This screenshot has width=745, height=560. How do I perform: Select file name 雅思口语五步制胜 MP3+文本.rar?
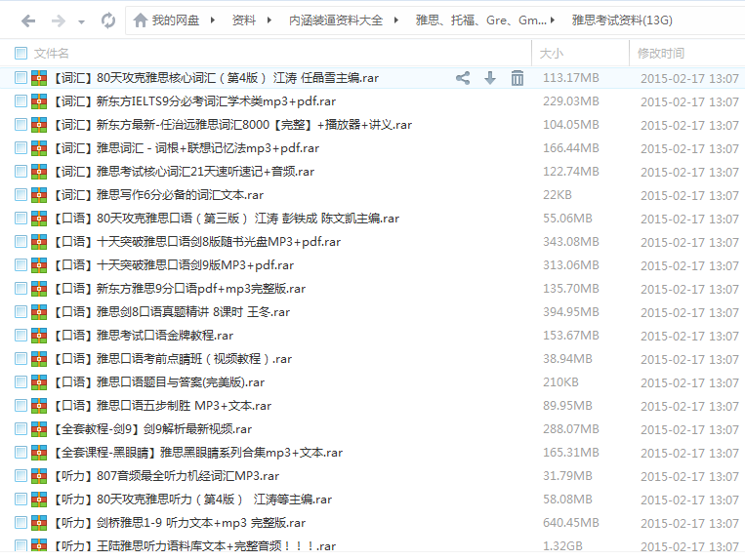click(x=161, y=405)
